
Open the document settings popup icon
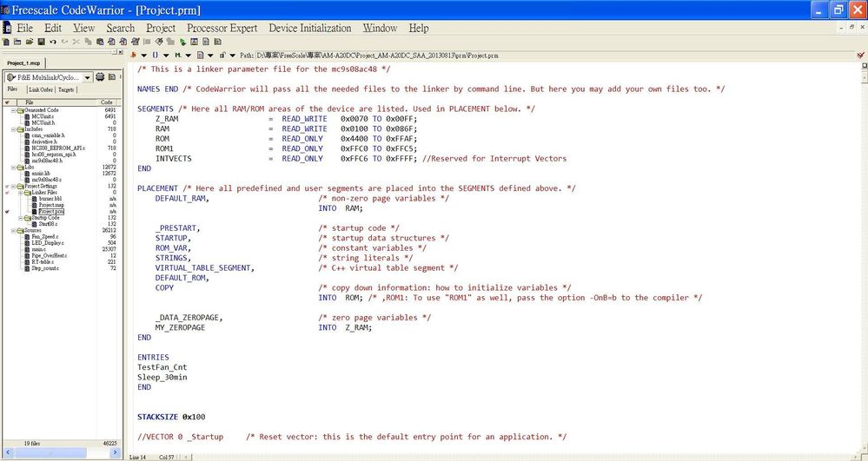click(201, 55)
